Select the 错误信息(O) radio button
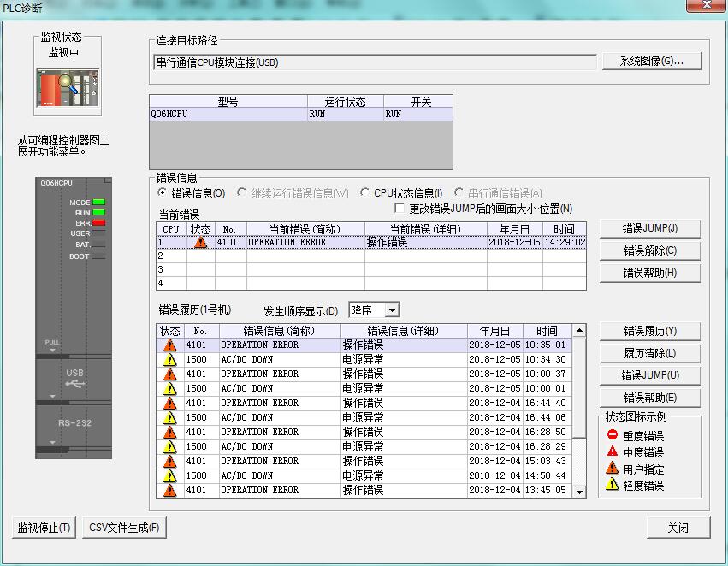The width and height of the screenshot is (728, 566). coord(163,193)
